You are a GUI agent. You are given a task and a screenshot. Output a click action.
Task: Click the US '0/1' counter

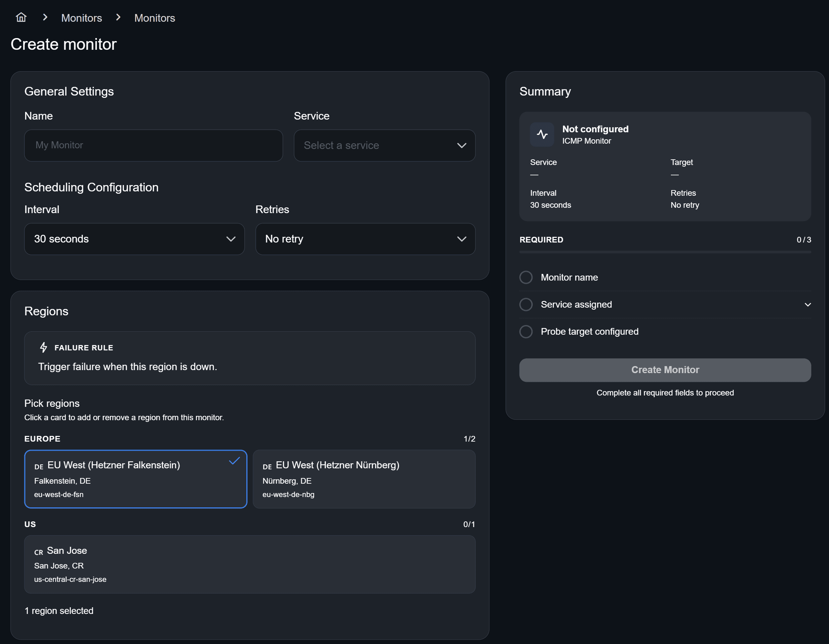(x=469, y=524)
